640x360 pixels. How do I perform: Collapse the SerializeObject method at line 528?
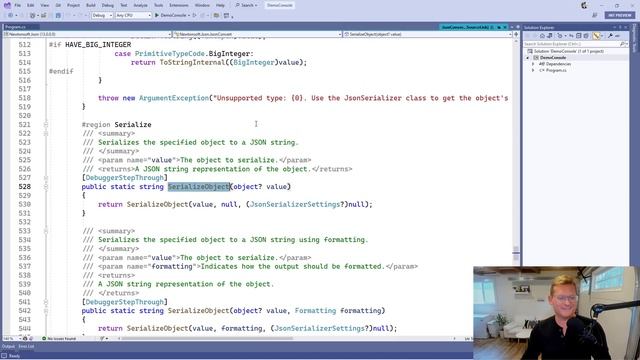click(x=46, y=187)
